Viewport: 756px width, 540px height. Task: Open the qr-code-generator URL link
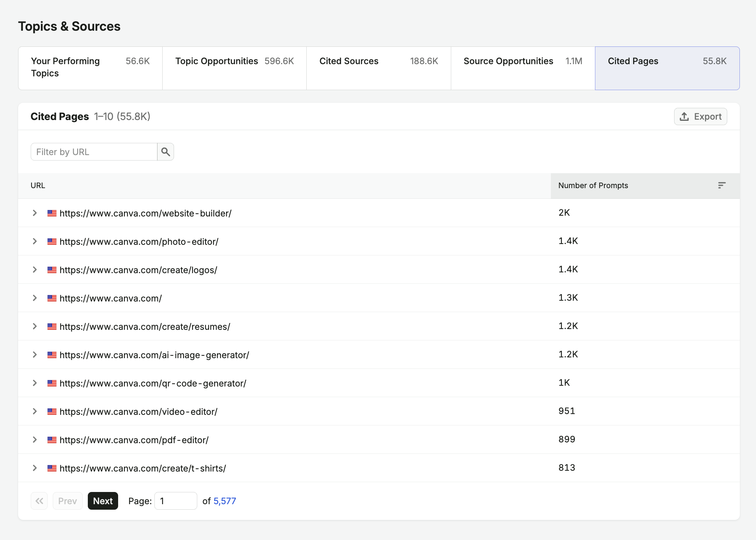click(153, 383)
